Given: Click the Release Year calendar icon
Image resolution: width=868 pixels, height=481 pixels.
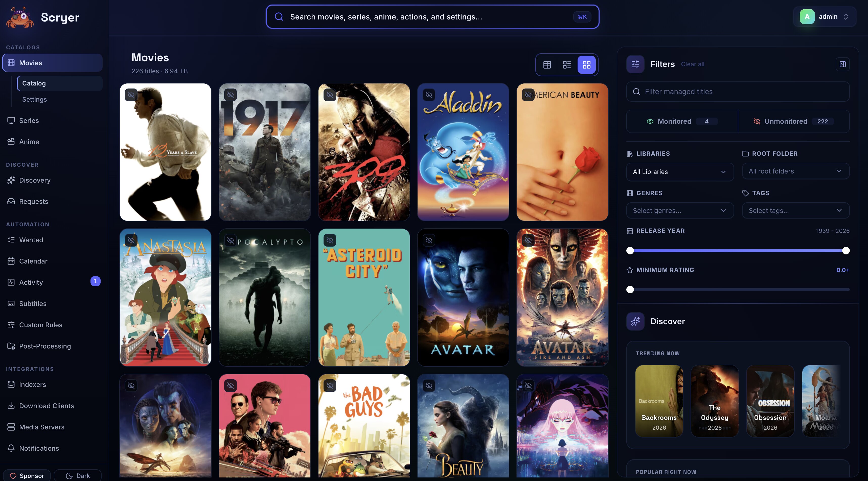Looking at the screenshot, I should [x=629, y=231].
